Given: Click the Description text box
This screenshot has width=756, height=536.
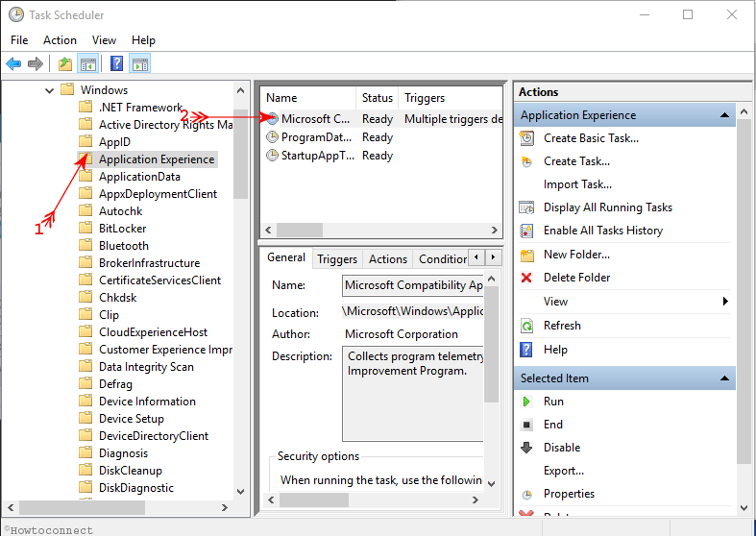Looking at the screenshot, I should tap(413, 393).
